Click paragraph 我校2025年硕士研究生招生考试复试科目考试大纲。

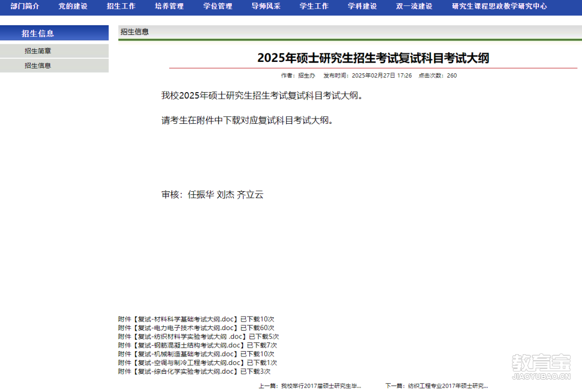coord(262,96)
